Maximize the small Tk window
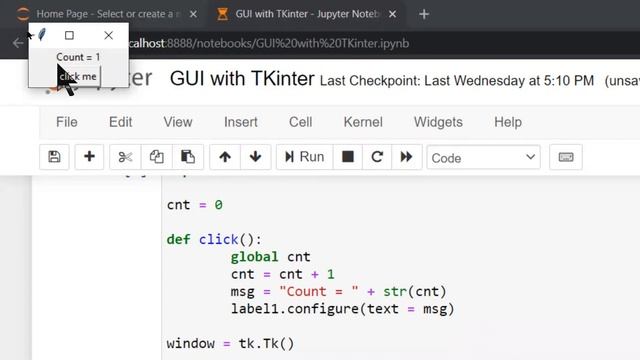The height and width of the screenshot is (360, 640). 69,36
